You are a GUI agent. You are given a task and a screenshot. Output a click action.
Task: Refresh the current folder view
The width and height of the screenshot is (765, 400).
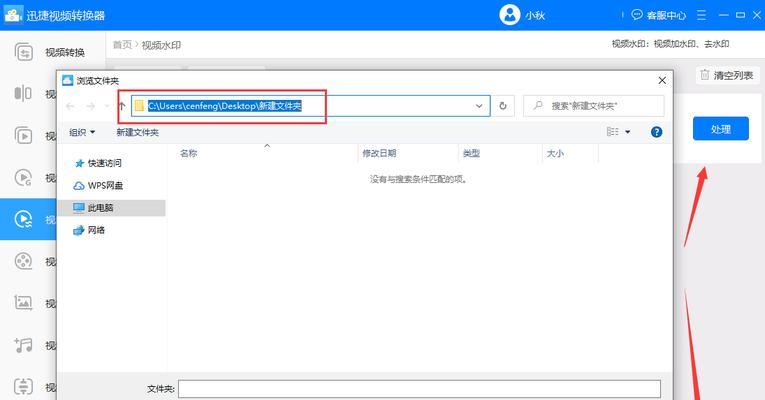coord(503,106)
